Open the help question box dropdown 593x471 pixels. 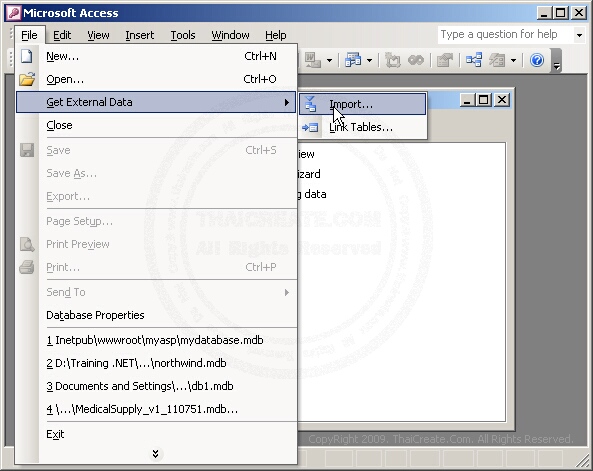click(x=579, y=35)
